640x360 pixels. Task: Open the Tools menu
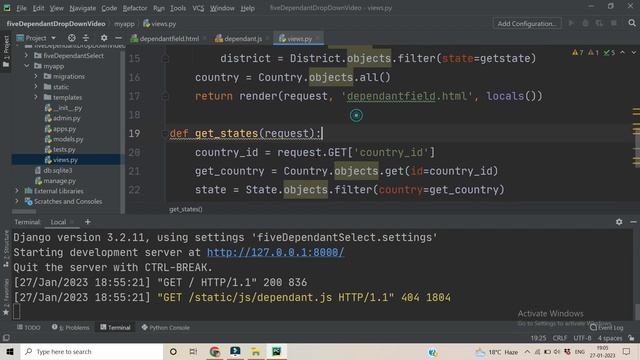tap(178, 8)
